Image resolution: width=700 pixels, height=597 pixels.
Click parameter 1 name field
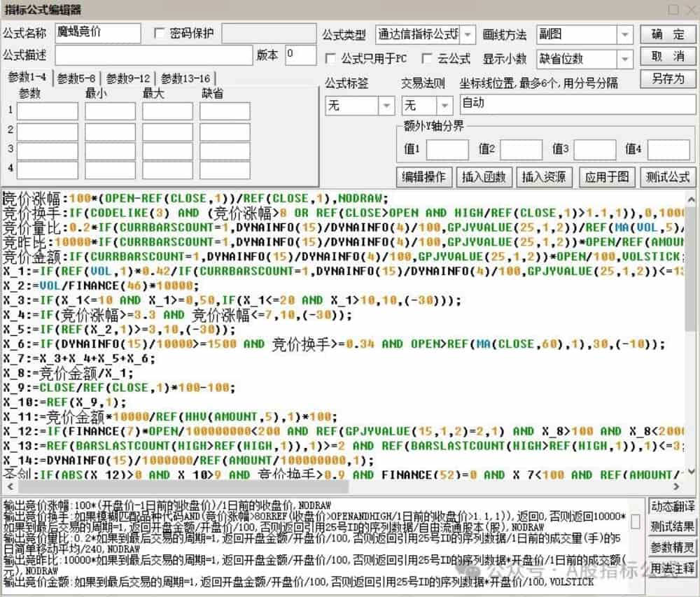(x=48, y=111)
